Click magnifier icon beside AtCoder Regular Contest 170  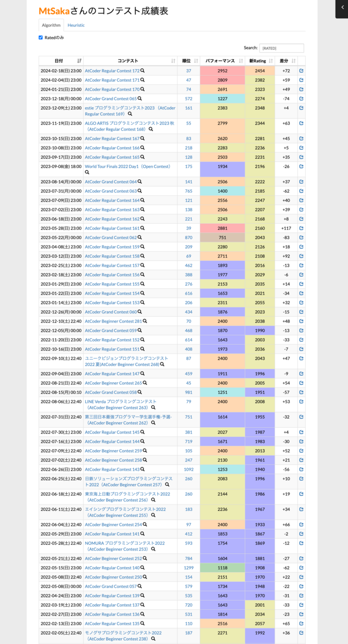(143, 89)
